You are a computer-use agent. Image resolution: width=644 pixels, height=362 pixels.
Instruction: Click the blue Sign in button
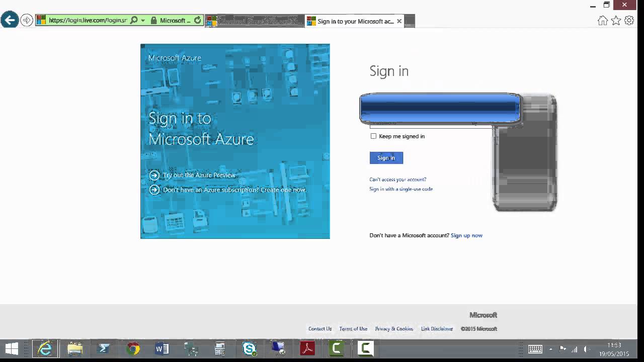click(386, 158)
